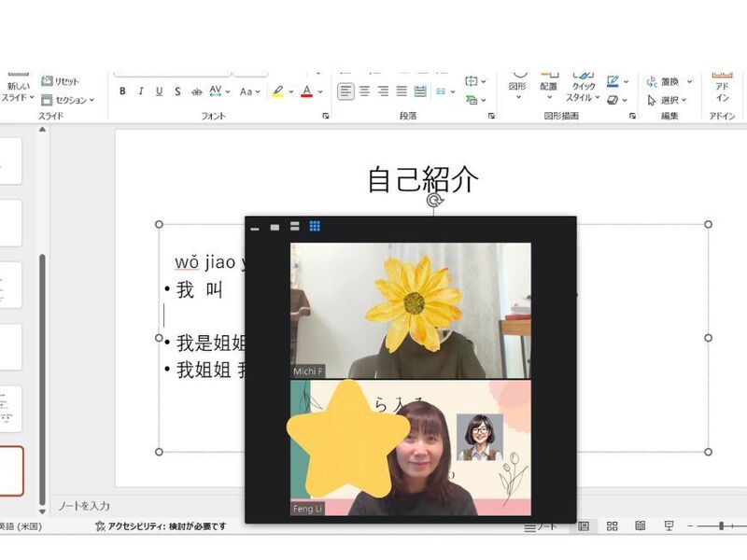Click the italic formatting button
Image resolution: width=747 pixels, height=560 pixels.
pos(141,91)
